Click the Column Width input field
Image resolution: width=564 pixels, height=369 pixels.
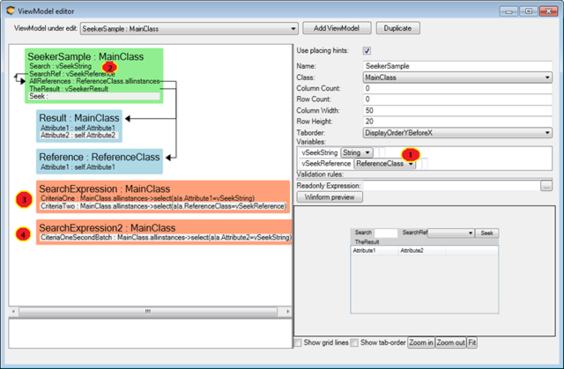(x=458, y=110)
